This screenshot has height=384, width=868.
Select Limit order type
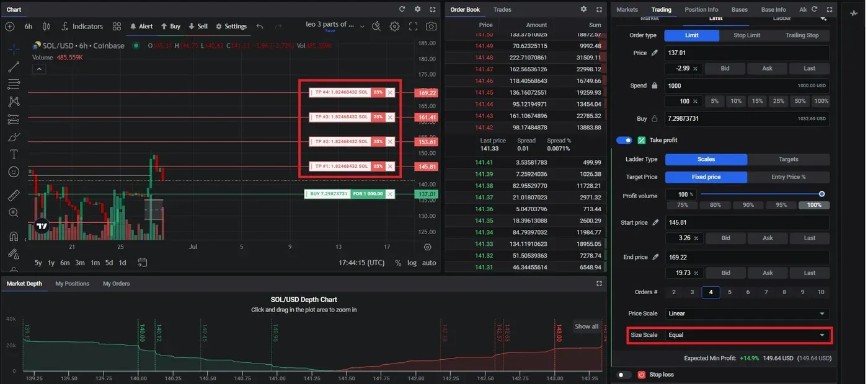pyautogui.click(x=692, y=35)
